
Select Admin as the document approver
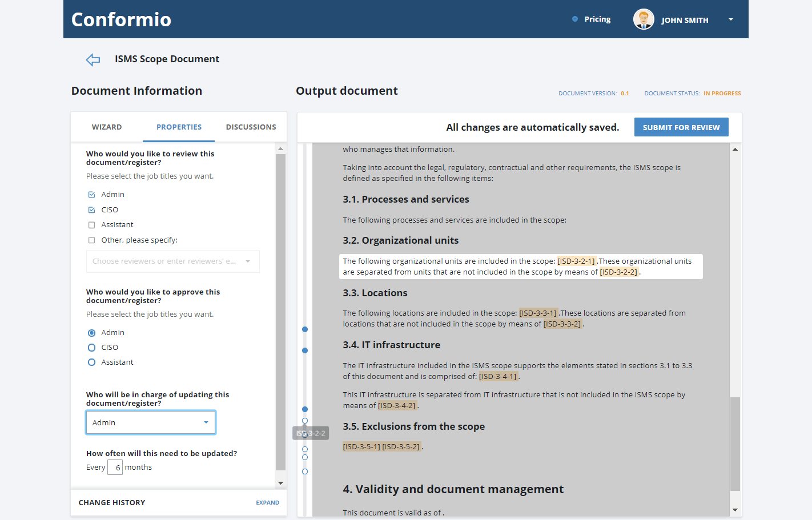tap(91, 333)
